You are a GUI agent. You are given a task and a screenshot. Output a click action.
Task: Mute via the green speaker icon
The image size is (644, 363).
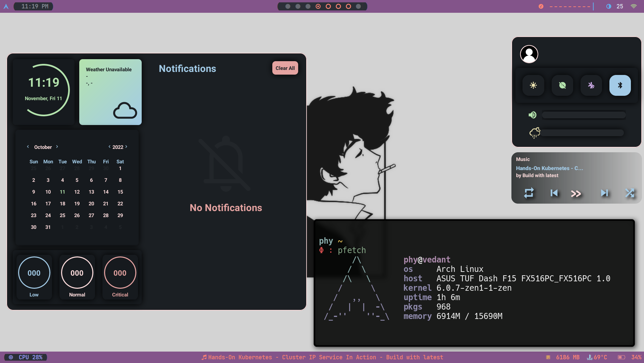(533, 115)
